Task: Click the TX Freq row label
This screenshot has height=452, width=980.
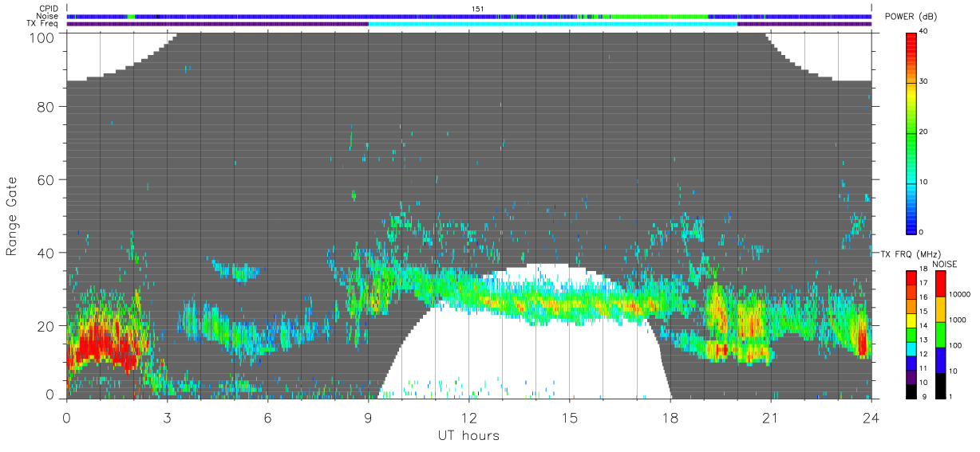Action: point(42,24)
